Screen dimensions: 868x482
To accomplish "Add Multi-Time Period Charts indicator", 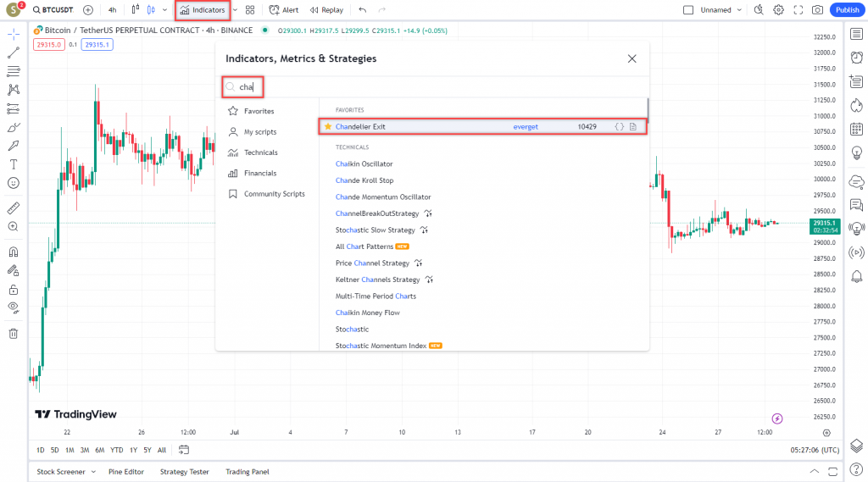I will (376, 296).
